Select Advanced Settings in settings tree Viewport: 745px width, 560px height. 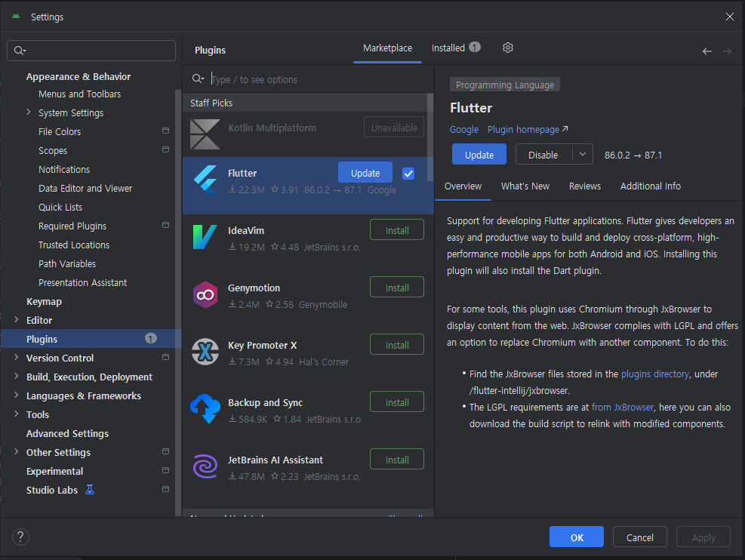click(67, 433)
